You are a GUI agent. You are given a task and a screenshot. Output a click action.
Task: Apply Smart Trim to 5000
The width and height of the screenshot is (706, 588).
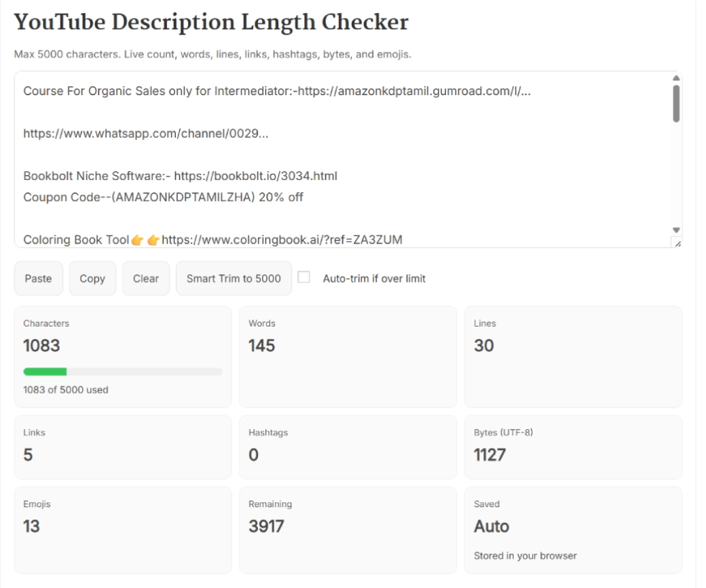tap(234, 278)
